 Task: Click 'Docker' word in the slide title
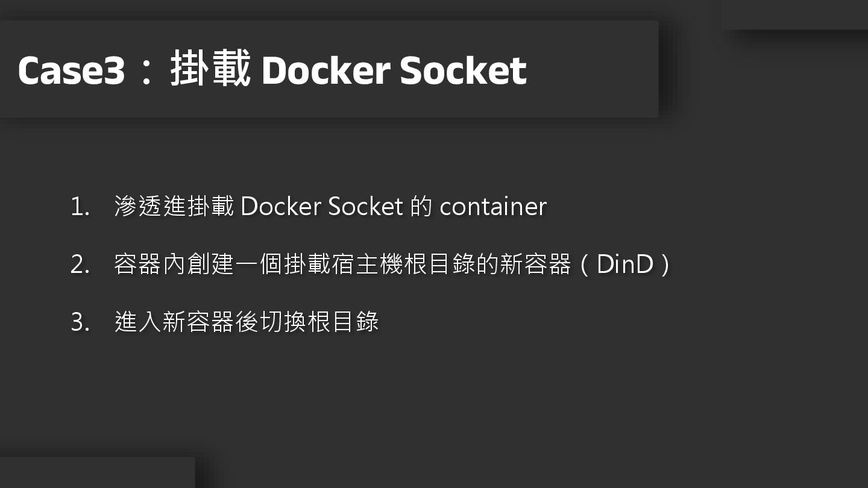click(325, 70)
